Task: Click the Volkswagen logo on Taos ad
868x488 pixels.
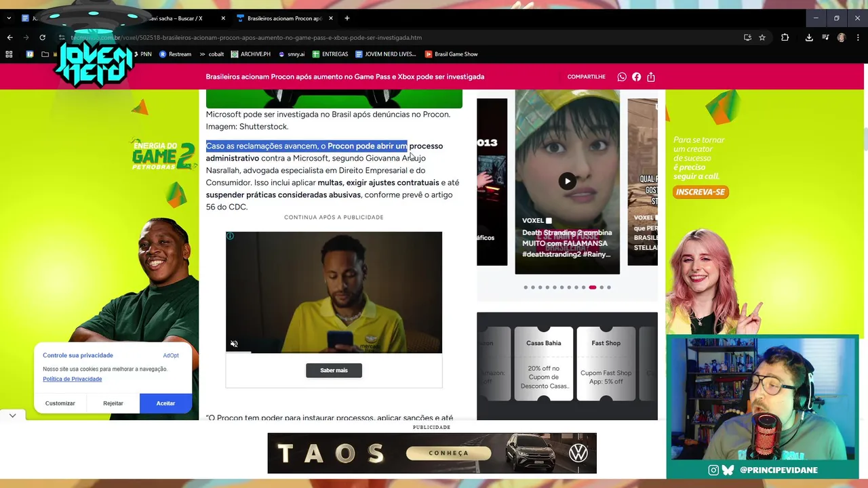Action: 578,453
